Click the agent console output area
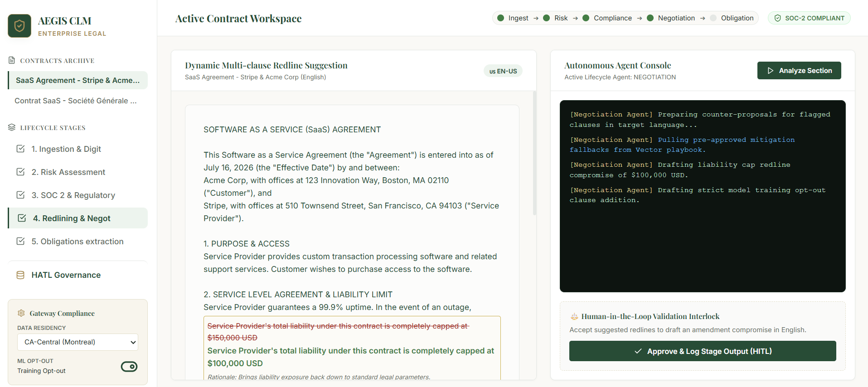This screenshot has width=868, height=387. point(703,196)
